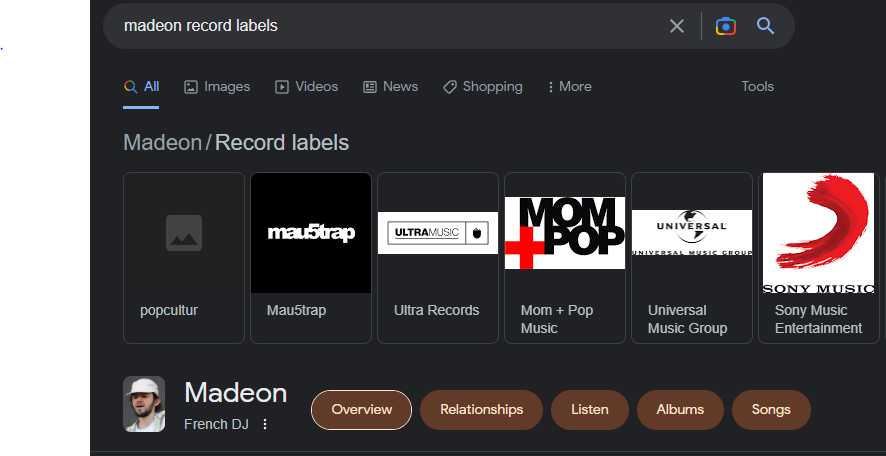Open the Tools search filter
Image resolution: width=886 pixels, height=456 pixels.
tap(757, 86)
